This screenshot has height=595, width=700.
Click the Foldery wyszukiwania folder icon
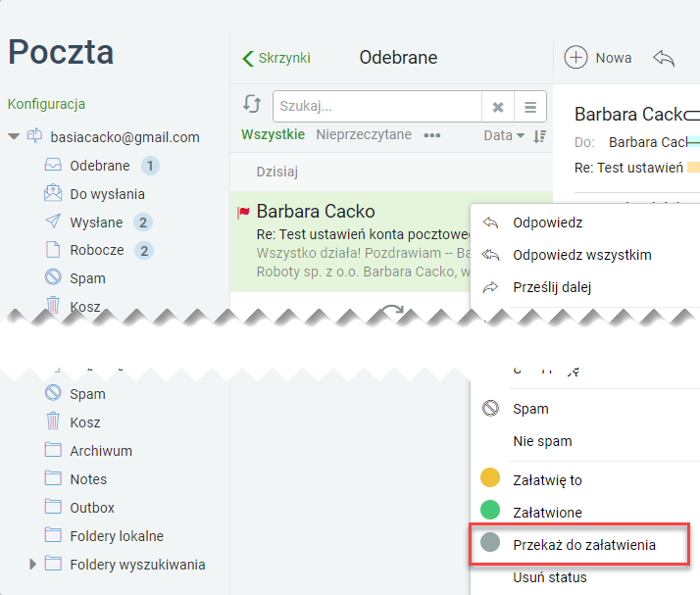53,564
